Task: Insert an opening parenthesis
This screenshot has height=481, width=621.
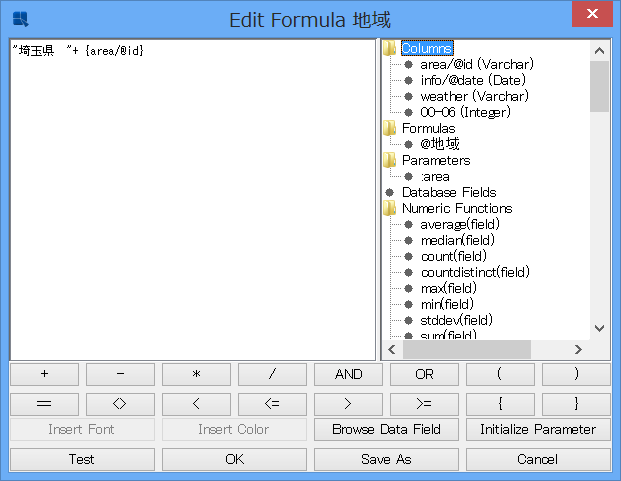Action: pyautogui.click(x=500, y=374)
